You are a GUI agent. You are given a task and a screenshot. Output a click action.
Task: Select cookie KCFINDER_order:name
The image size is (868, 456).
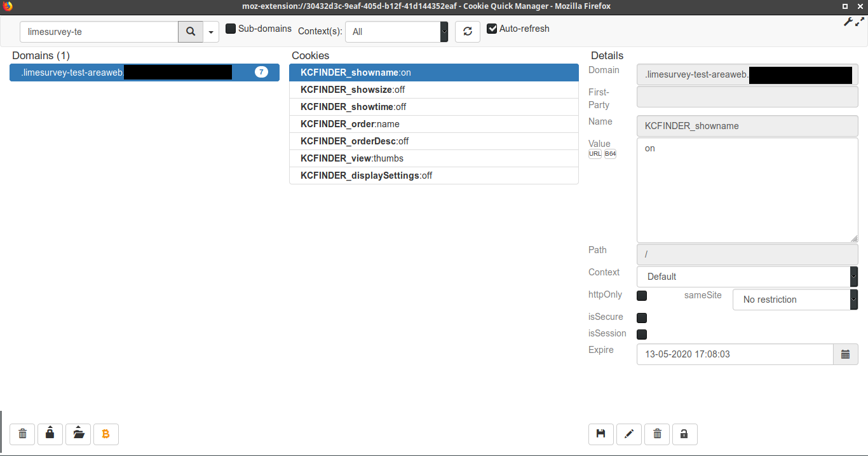click(x=434, y=124)
